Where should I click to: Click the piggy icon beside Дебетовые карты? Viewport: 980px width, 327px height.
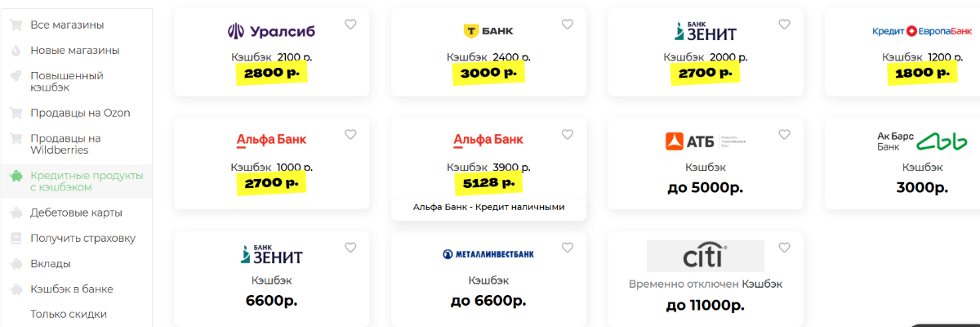pos(15,213)
